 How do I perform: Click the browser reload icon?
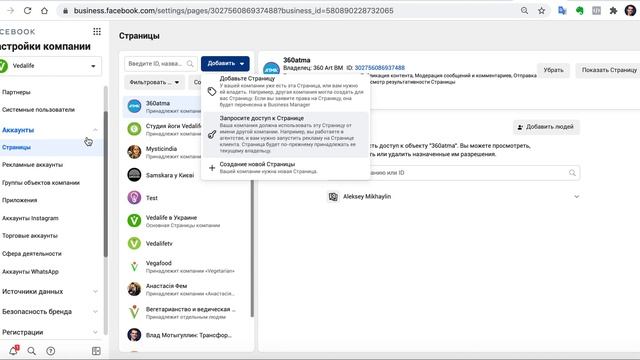(27, 11)
